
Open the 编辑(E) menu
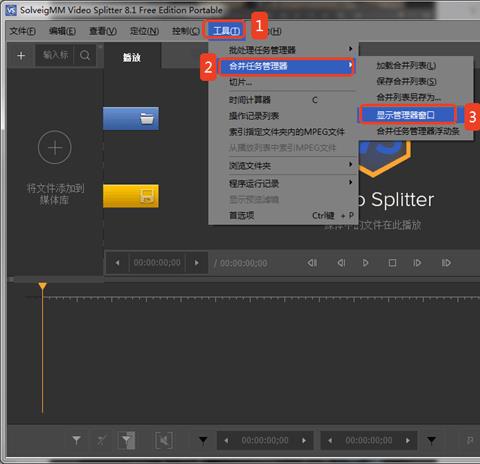[x=62, y=31]
